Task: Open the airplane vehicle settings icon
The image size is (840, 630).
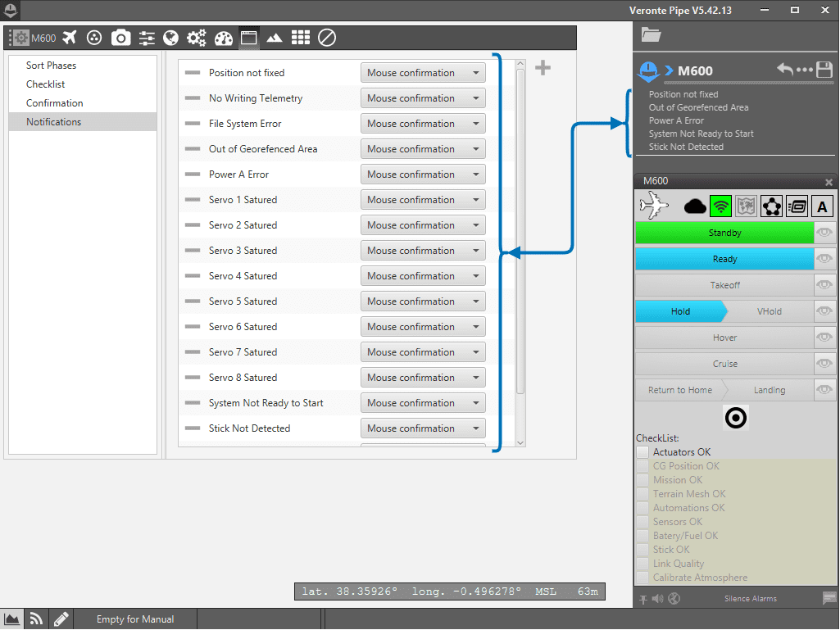Action: (69, 38)
